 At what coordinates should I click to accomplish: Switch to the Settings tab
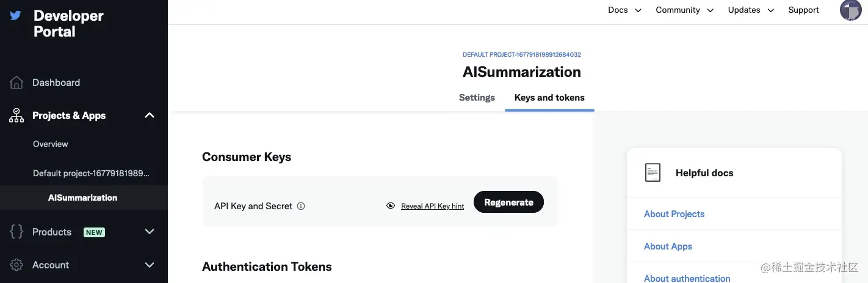pos(477,98)
